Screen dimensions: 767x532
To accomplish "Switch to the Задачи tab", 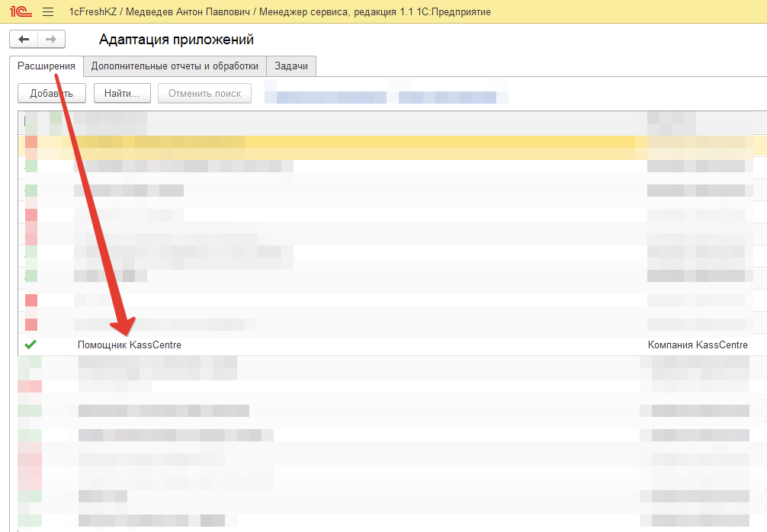I will pyautogui.click(x=291, y=66).
